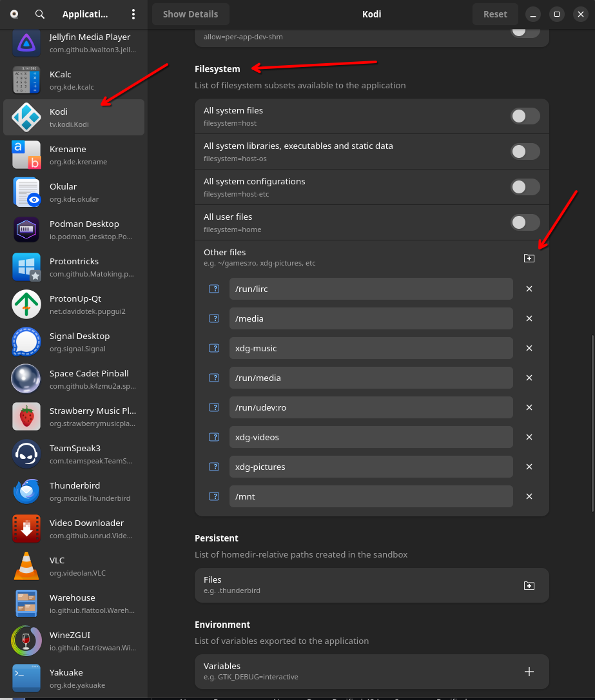Screen dimensions: 595x700
Task: Remove the /media path entry
Action: tap(529, 318)
